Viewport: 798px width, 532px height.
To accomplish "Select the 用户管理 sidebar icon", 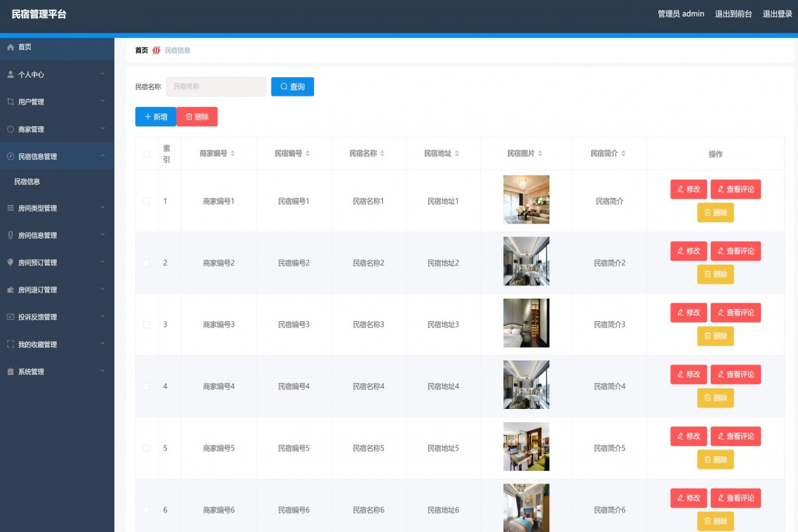I will tap(11, 102).
